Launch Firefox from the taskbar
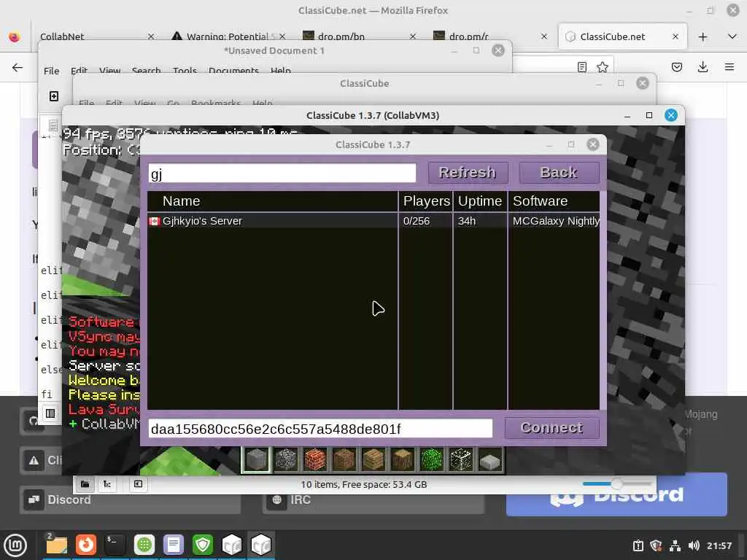Image resolution: width=747 pixels, height=560 pixels. pyautogui.click(x=86, y=545)
